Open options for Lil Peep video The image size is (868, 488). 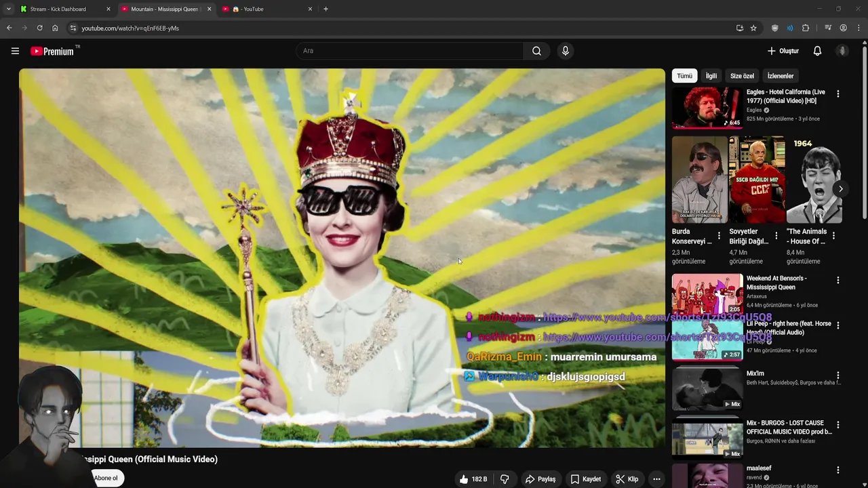pos(837,325)
